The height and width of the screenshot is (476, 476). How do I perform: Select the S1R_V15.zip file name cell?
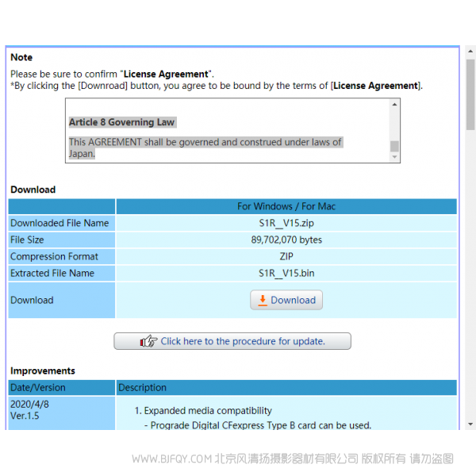(x=286, y=223)
